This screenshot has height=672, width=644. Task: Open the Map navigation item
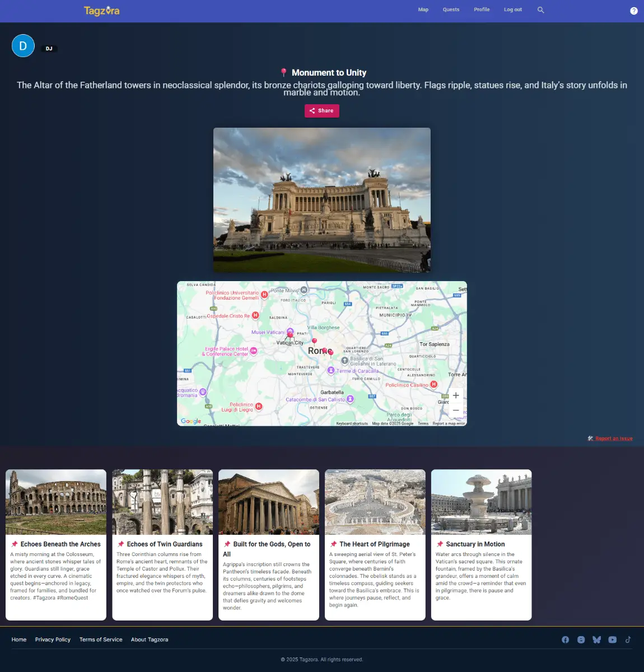tap(423, 10)
